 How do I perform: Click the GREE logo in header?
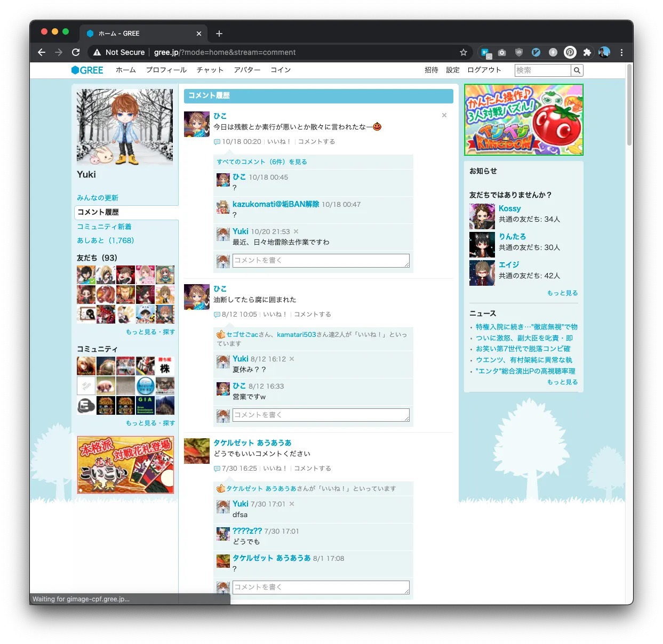(x=87, y=70)
